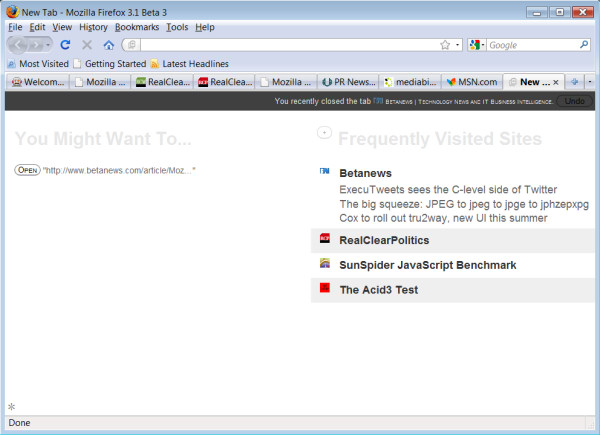Switch to the PR News... tab
Screen dimensions: 600x435
tap(348, 82)
